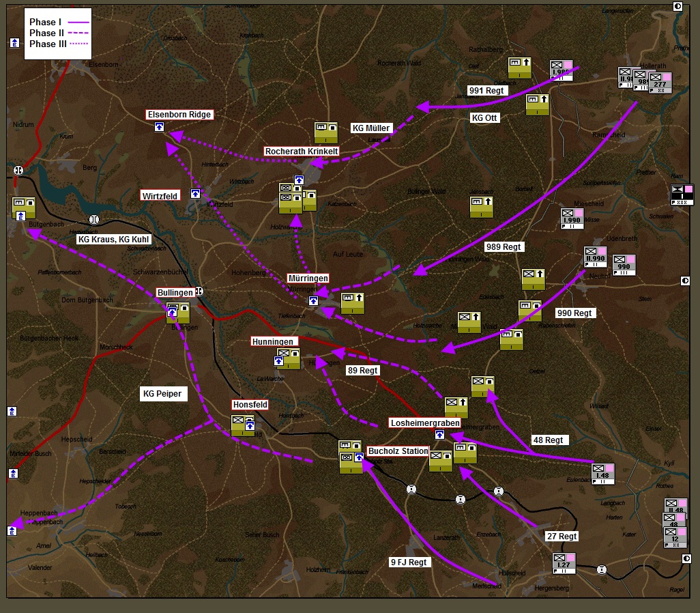
Task: Select the US unit counter near Bütgenbach
Action: tap(24, 208)
